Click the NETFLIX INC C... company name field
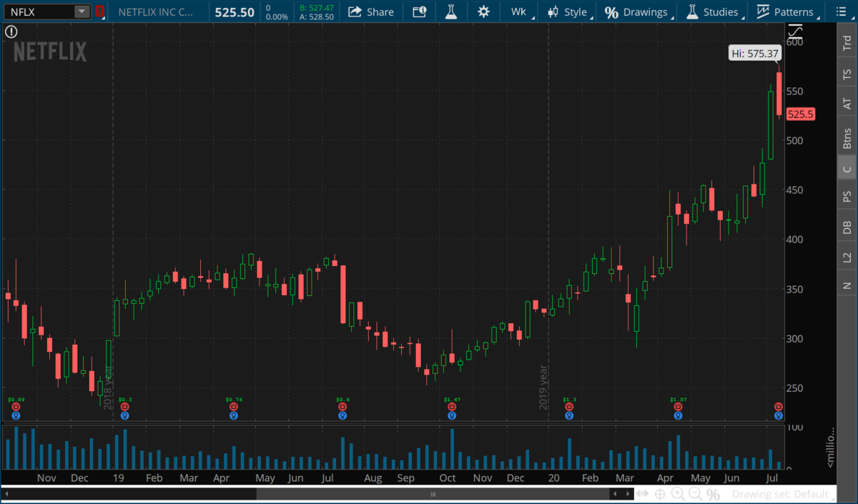858x504 pixels. (154, 11)
